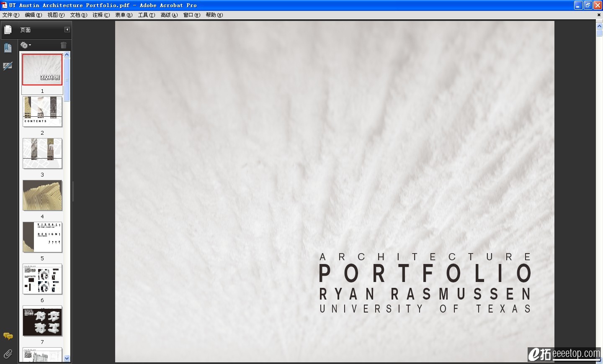The width and height of the screenshot is (603, 364).
Task: Click the thumbnail panel scrollbar thumb
Action: (x=67, y=79)
